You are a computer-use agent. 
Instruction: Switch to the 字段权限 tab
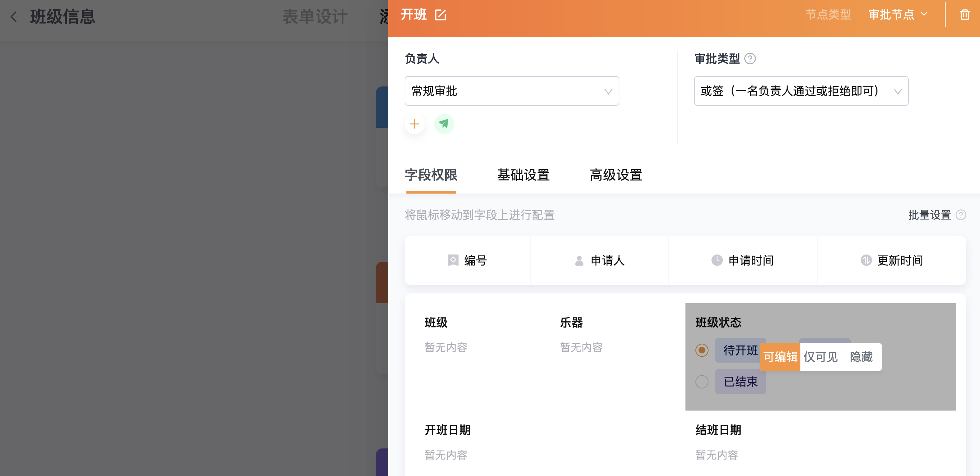[431, 175]
